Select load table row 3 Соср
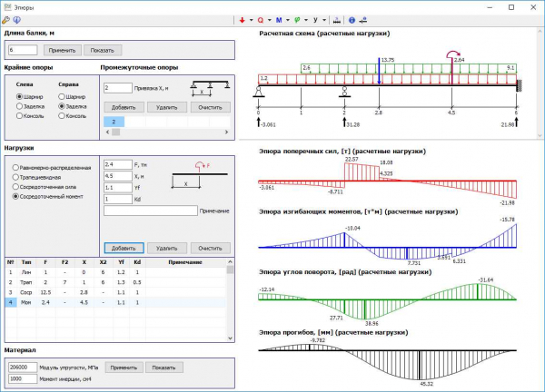The width and height of the screenshot is (545, 392). click(x=115, y=292)
